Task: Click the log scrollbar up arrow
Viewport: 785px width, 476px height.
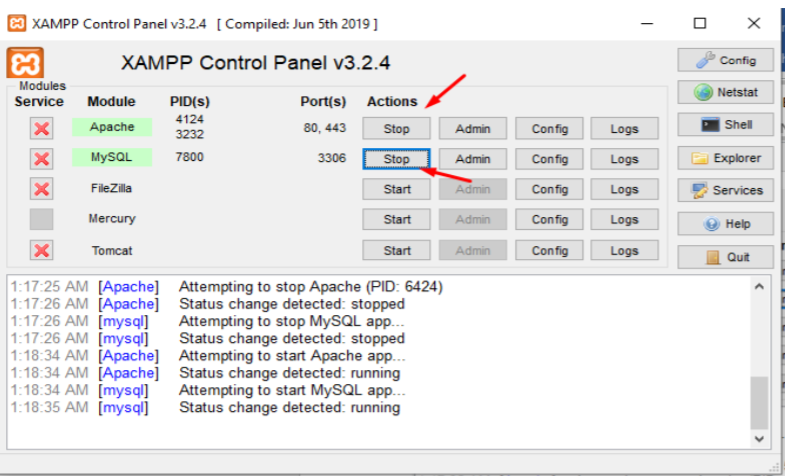Action: (x=759, y=287)
